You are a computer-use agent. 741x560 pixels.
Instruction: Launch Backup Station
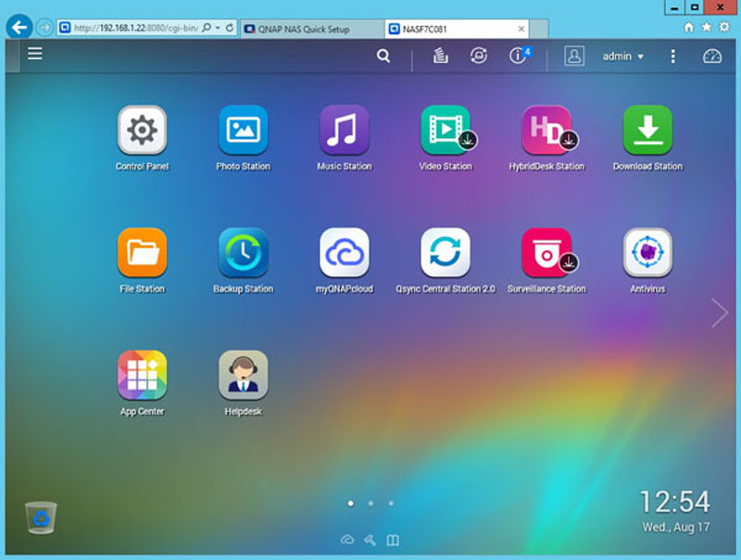click(243, 253)
